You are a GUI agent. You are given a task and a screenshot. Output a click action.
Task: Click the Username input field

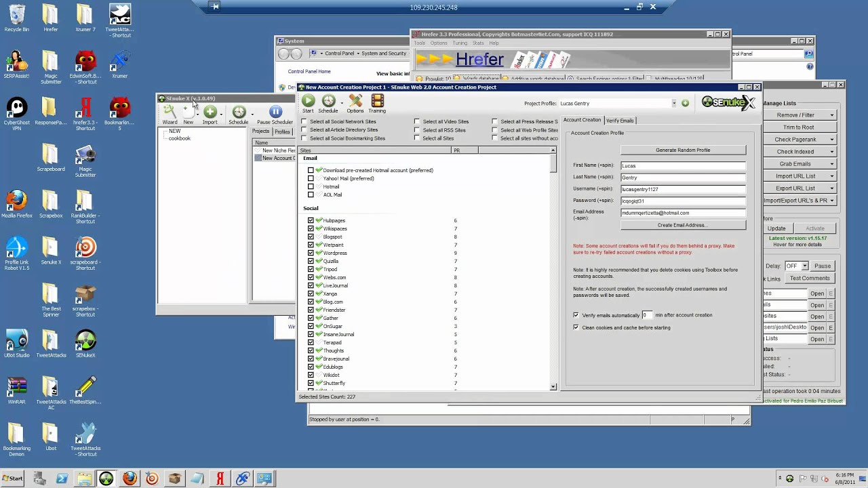coord(683,189)
